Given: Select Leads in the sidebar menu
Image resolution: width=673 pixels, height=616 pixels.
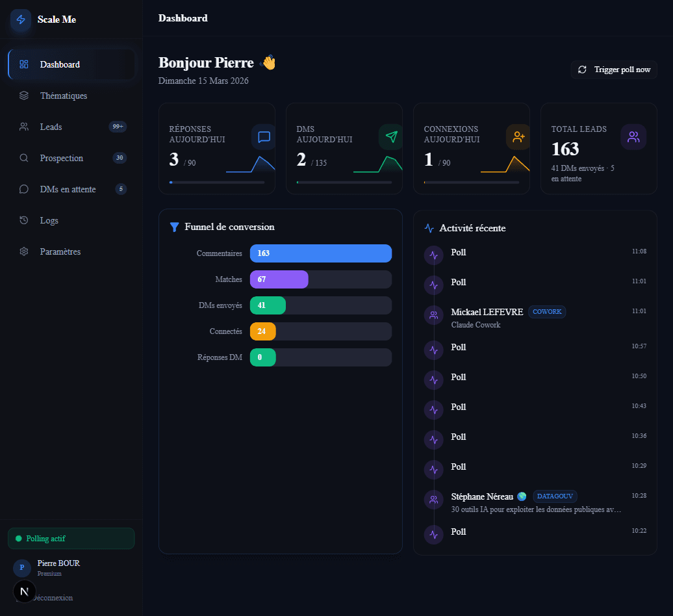Looking at the screenshot, I should pyautogui.click(x=52, y=126).
